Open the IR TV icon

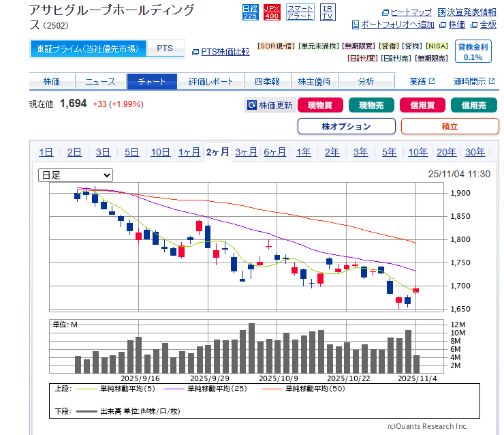(328, 12)
